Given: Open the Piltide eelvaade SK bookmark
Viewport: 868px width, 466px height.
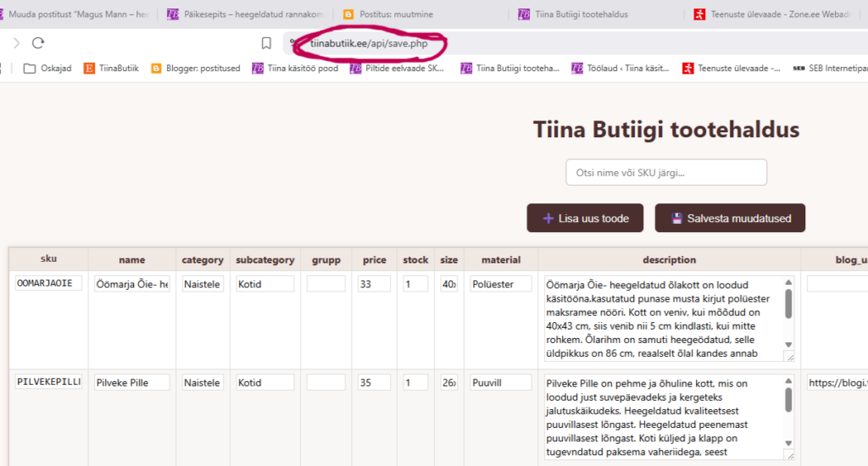Looking at the screenshot, I should coord(397,68).
